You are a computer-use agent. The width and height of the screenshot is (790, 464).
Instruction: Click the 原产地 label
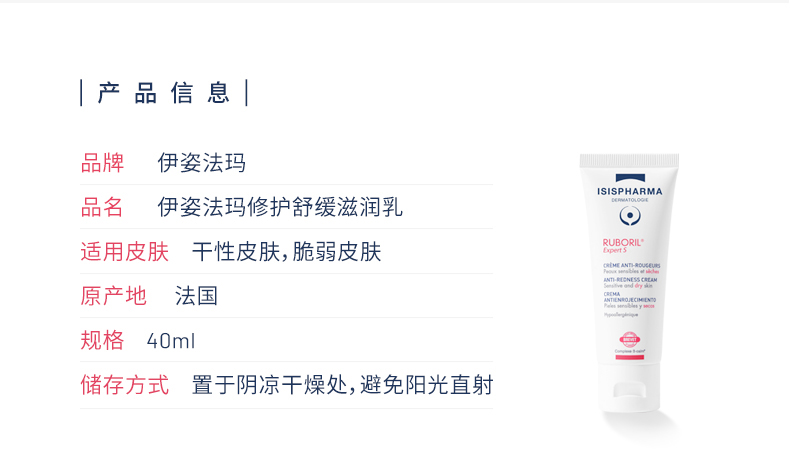click(113, 296)
